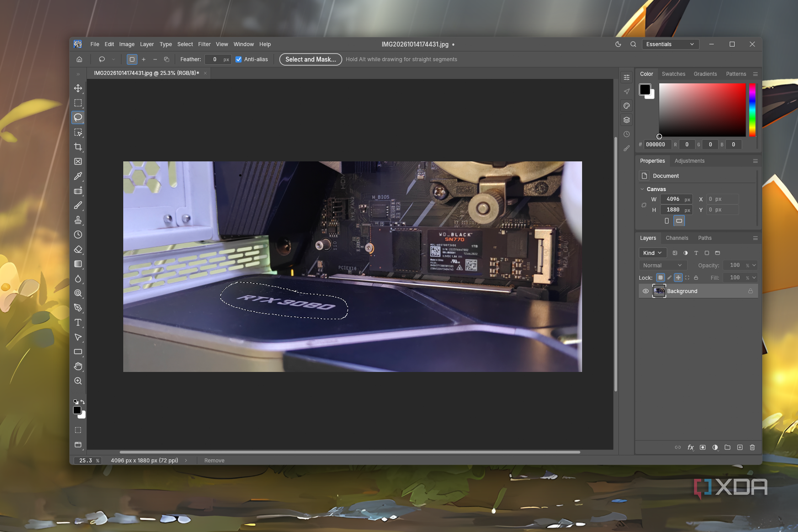Collapse the Canvas section

[642, 189]
